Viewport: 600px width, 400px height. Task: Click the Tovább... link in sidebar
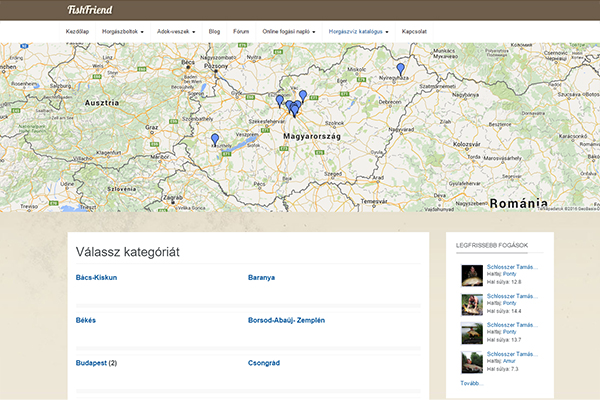[471, 383]
